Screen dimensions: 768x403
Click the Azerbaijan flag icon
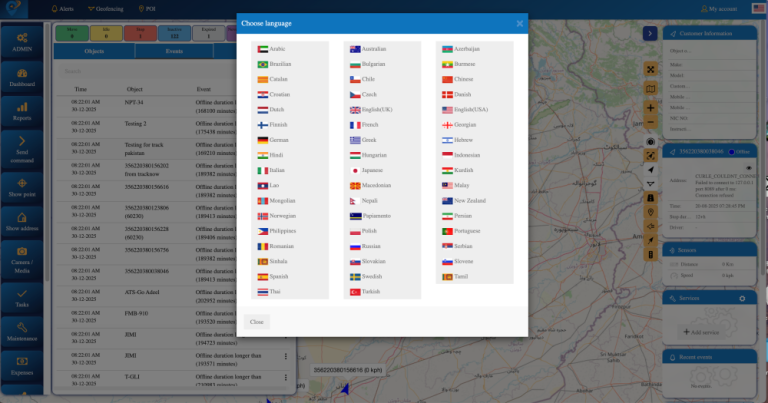click(447, 48)
